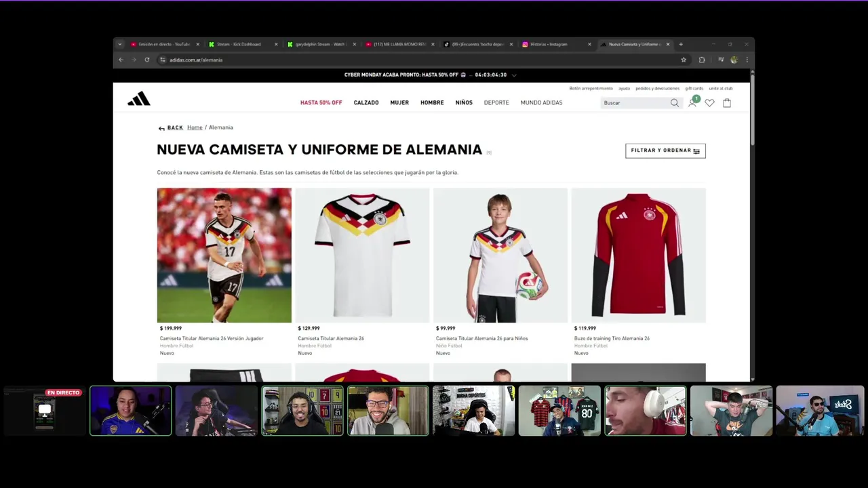Open the MUJER menu
The width and height of the screenshot is (868, 488).
(399, 103)
